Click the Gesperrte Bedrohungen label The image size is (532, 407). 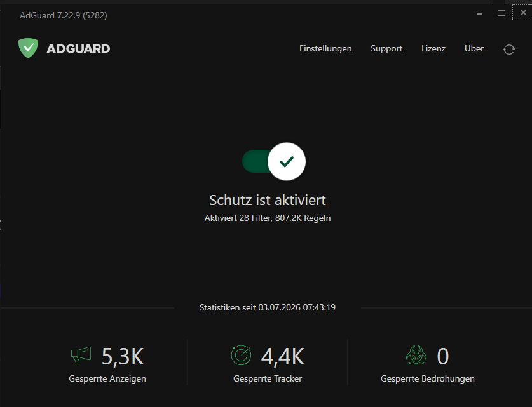pos(428,379)
